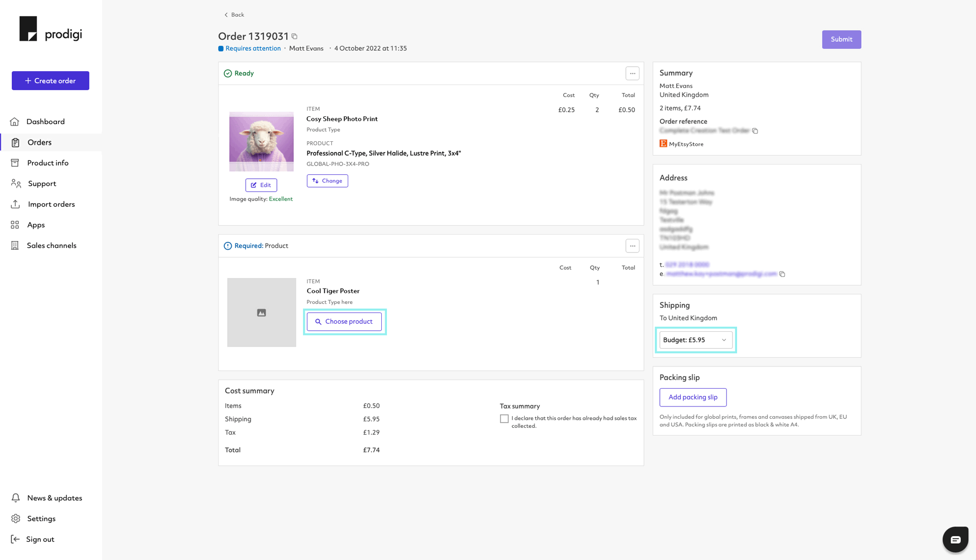
Task: Expand the three-dot menu on Required Product section
Action: 633,246
